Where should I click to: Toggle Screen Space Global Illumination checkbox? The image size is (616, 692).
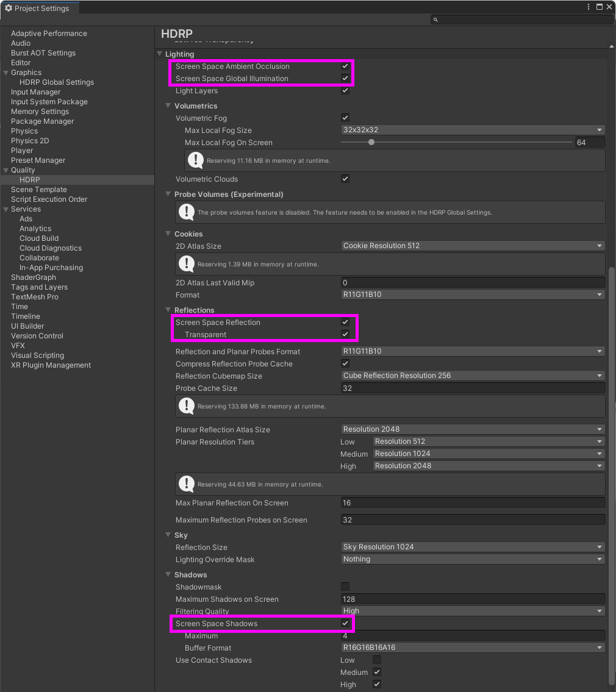tap(345, 78)
